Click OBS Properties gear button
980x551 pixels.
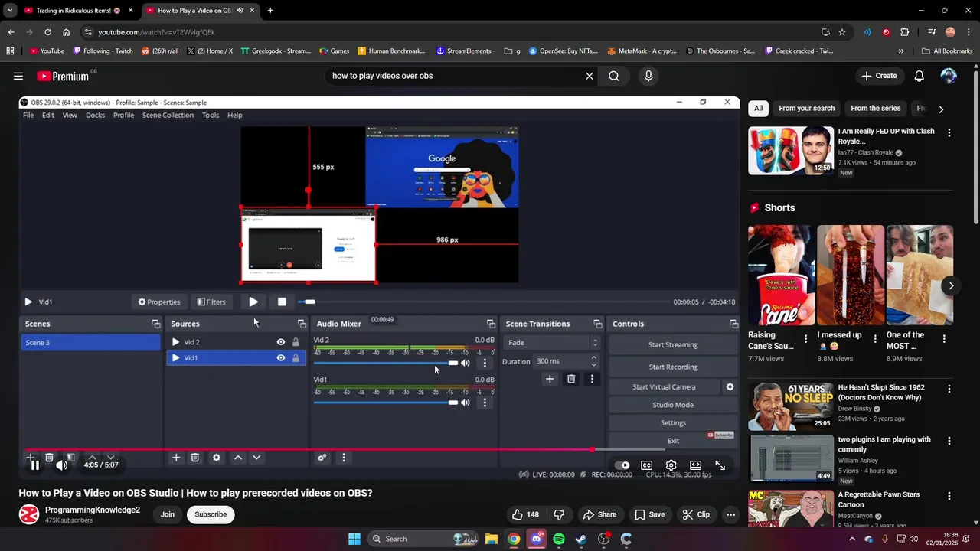(x=158, y=302)
